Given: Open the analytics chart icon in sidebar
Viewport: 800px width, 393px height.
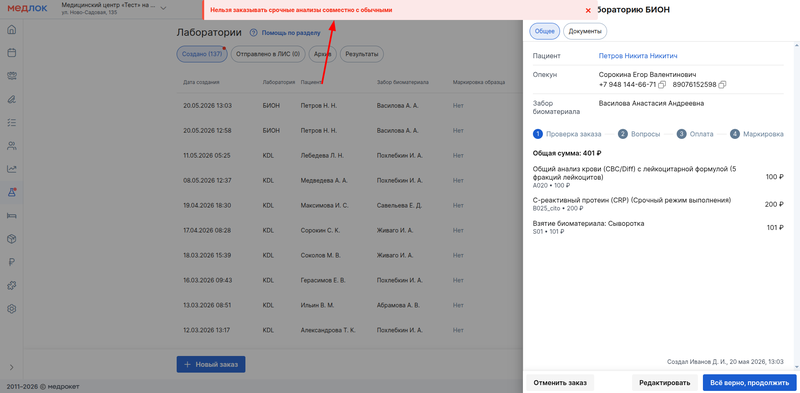Looking at the screenshot, I should click(12, 169).
